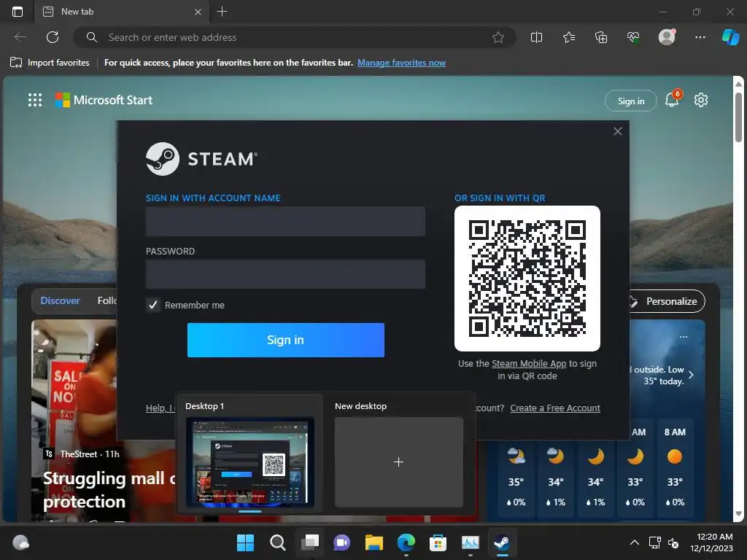Image resolution: width=747 pixels, height=560 pixels.
Task: Create a New desktop with plus tile
Action: click(399, 462)
